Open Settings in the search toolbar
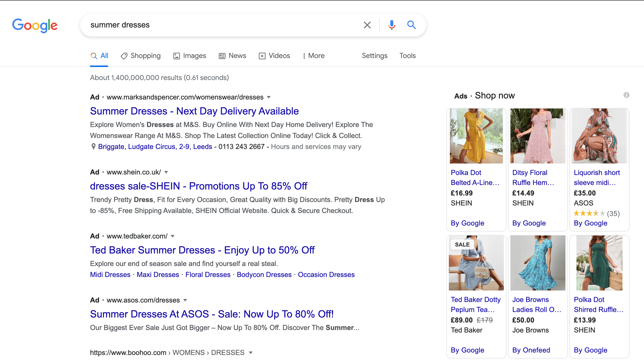 (x=375, y=56)
